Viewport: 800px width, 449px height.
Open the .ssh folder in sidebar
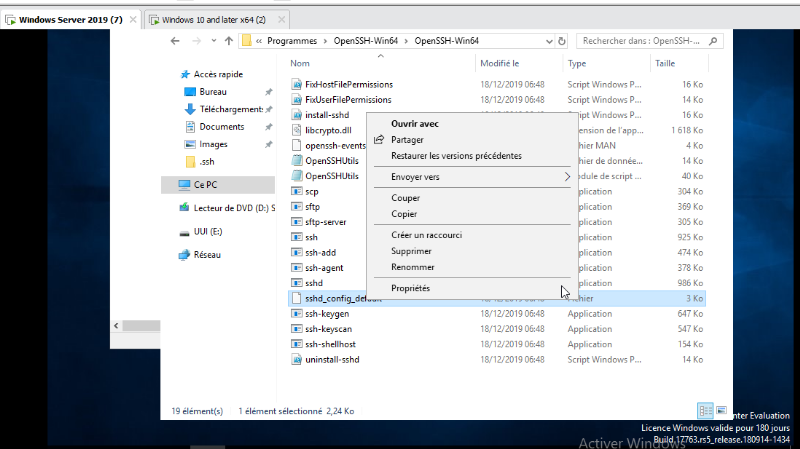207,162
